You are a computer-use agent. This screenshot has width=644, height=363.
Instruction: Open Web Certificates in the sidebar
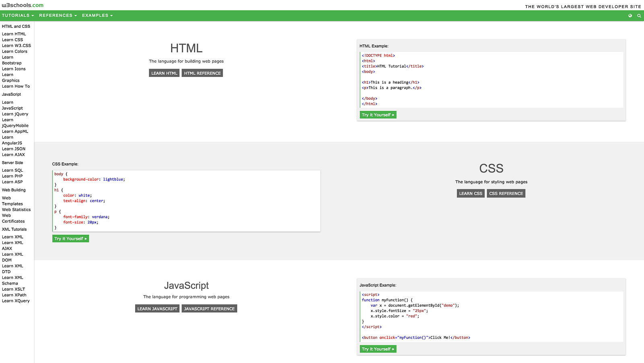[13, 218]
